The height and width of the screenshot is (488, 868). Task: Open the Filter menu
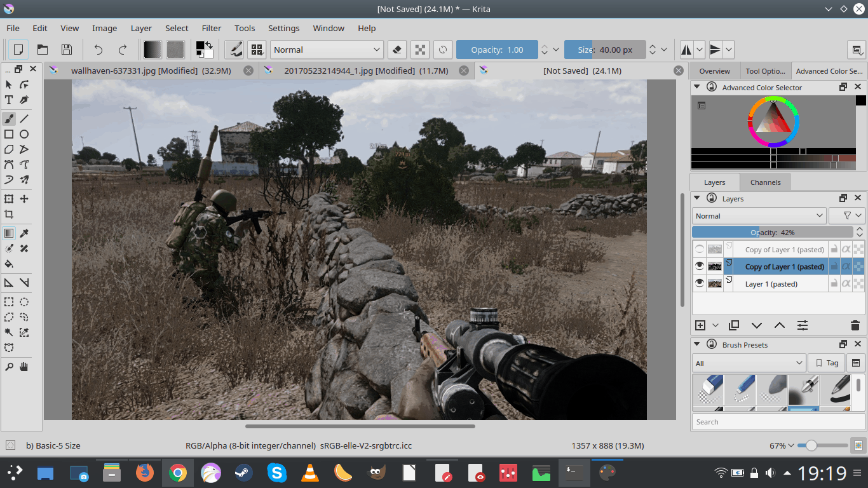[x=212, y=28]
